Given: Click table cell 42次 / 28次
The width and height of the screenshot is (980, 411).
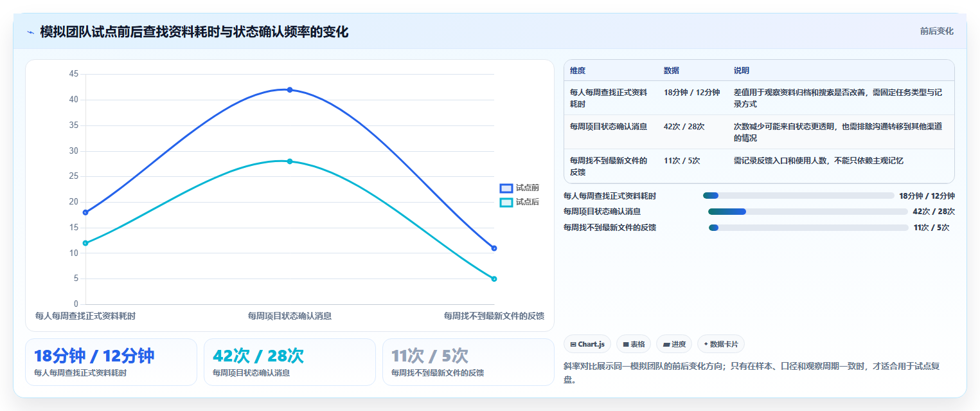Looking at the screenshot, I should pyautogui.click(x=684, y=127).
